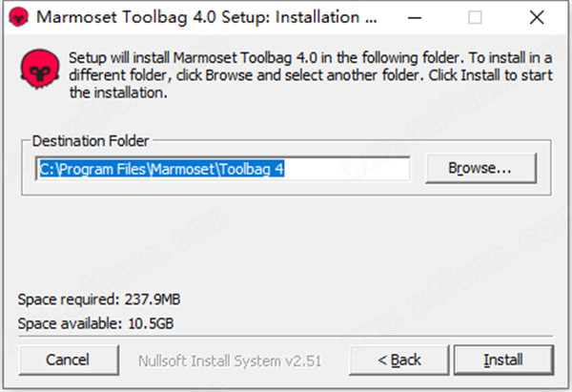
Task: Start installation with the Install button
Action: (502, 360)
